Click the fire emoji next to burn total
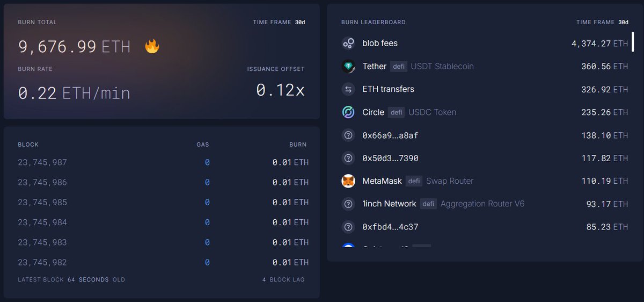 click(x=152, y=46)
